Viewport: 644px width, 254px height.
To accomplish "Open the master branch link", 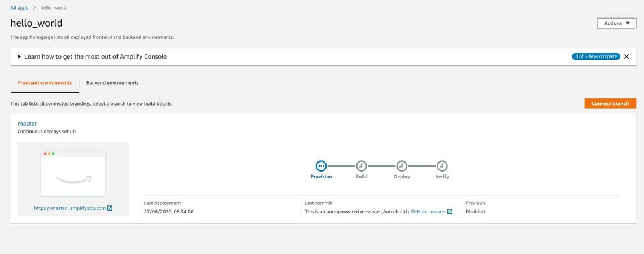I will coord(27,123).
